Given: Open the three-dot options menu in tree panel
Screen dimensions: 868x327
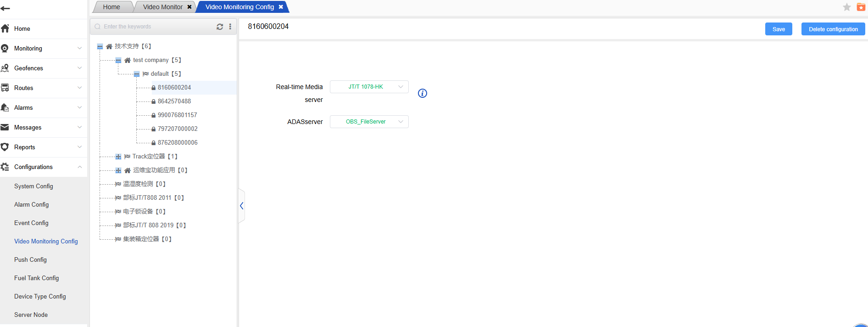Looking at the screenshot, I should (230, 27).
